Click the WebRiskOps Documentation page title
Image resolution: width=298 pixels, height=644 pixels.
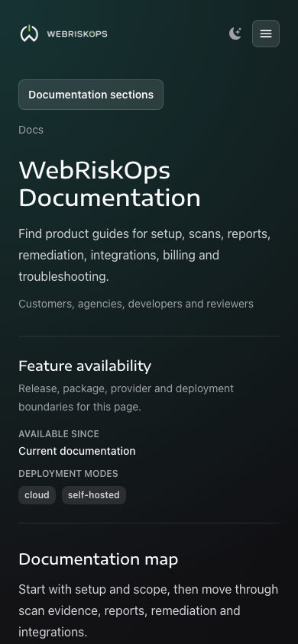109,184
